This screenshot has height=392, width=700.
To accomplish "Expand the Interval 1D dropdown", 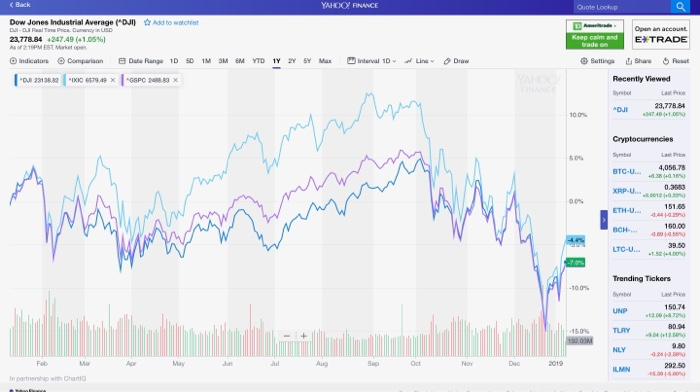I will (372, 61).
